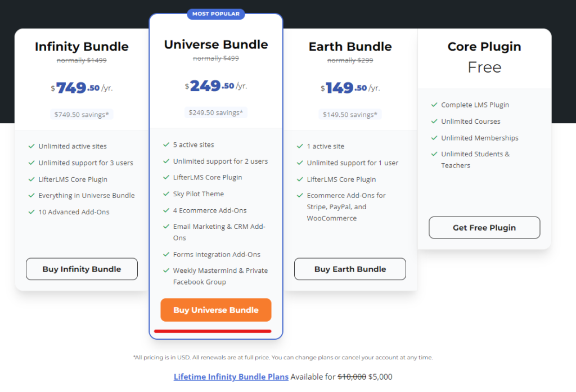Click the $749.50 savings label
Viewport: 576px width, 392px height.
click(82, 114)
